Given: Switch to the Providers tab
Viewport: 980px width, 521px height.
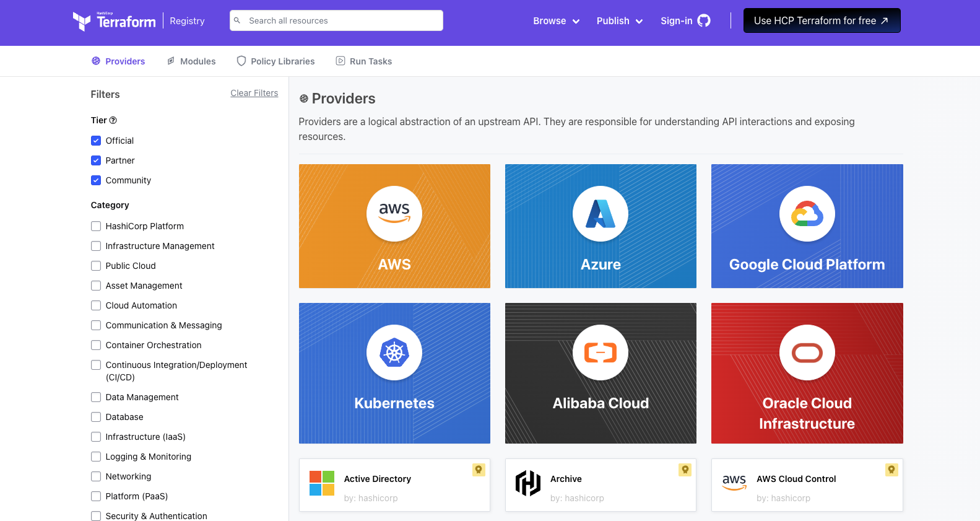Looking at the screenshot, I should pos(118,61).
